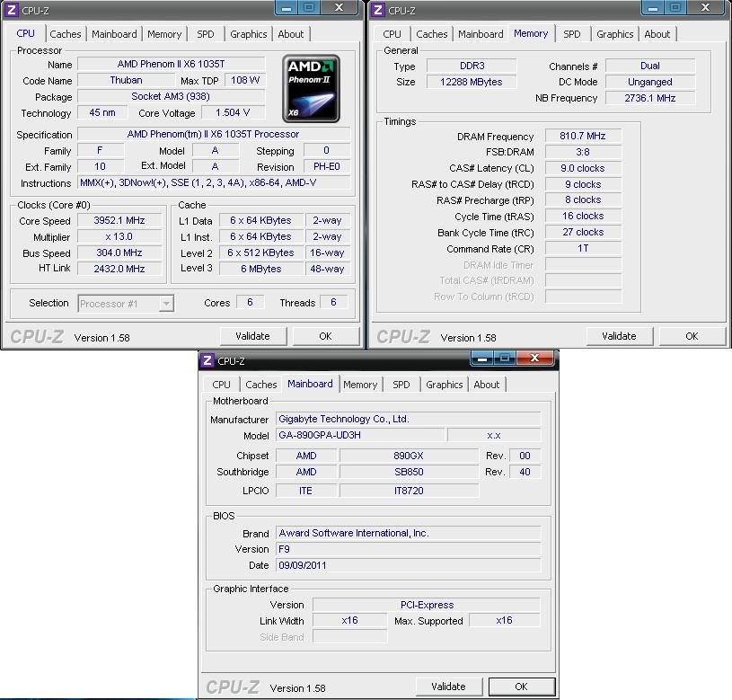Screen dimensions: 732x700
Task: Click the CPU-Z icon in Mainboard window title bar
Action: (207, 360)
